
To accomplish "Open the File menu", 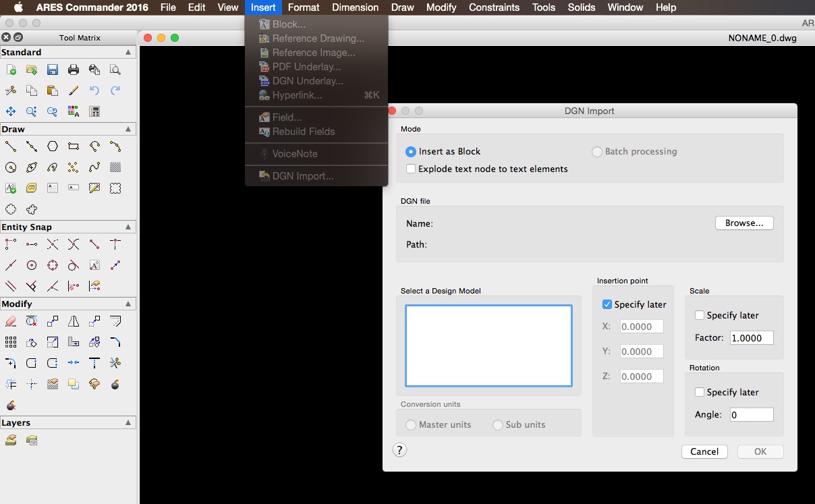I will 168,7.
